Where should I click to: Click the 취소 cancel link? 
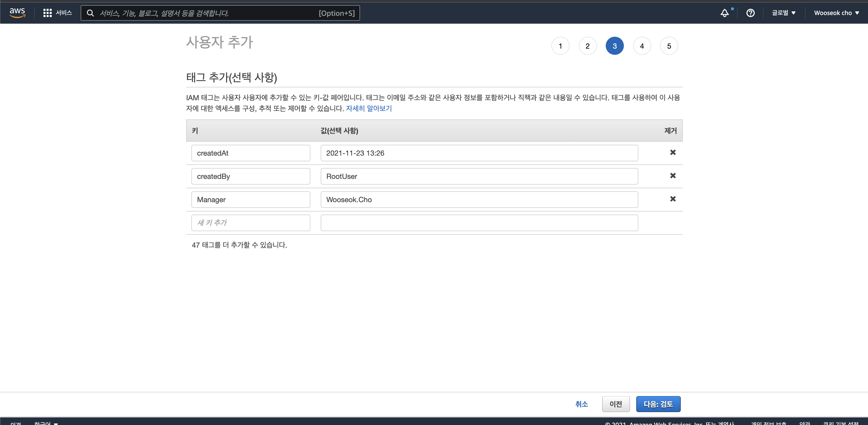[x=581, y=404]
